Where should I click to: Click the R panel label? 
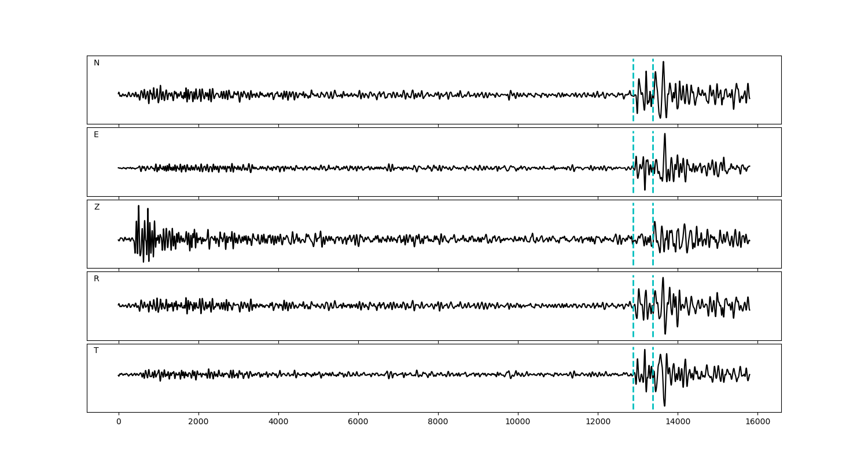[97, 279]
